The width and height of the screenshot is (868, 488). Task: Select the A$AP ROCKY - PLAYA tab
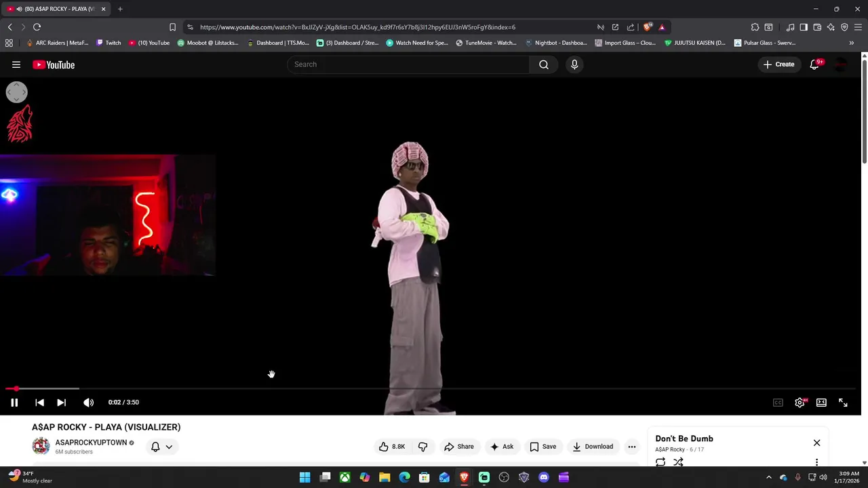(x=56, y=9)
